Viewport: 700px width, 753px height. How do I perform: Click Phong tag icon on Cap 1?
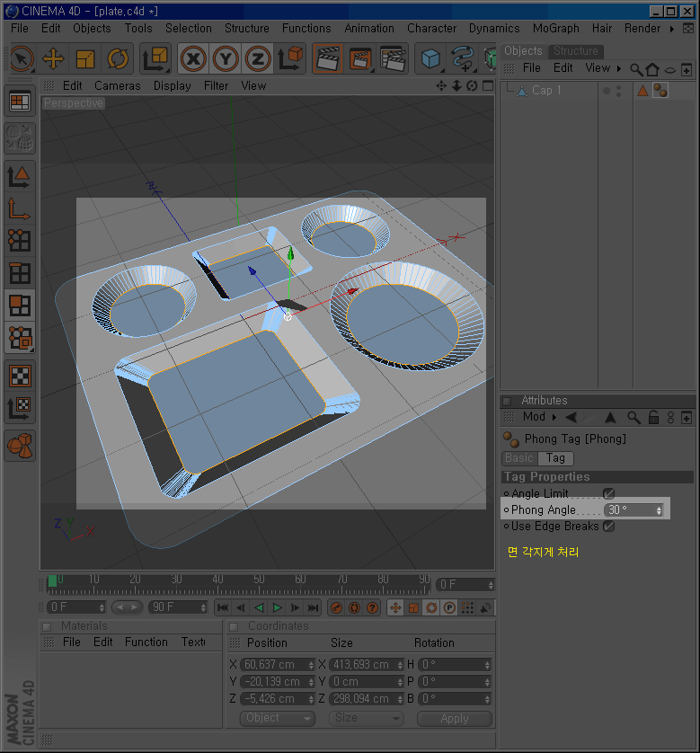[660, 90]
